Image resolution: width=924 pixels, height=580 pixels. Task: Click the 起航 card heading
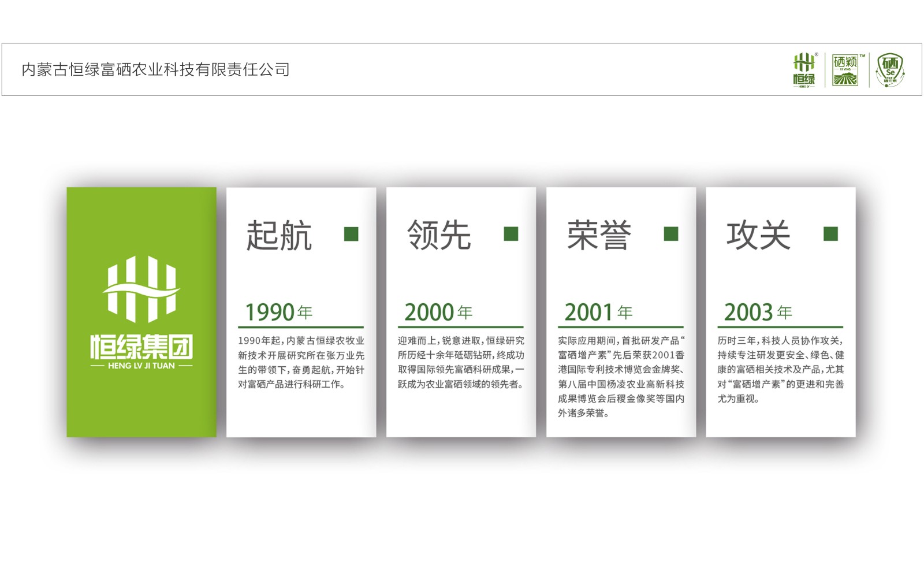279,236
